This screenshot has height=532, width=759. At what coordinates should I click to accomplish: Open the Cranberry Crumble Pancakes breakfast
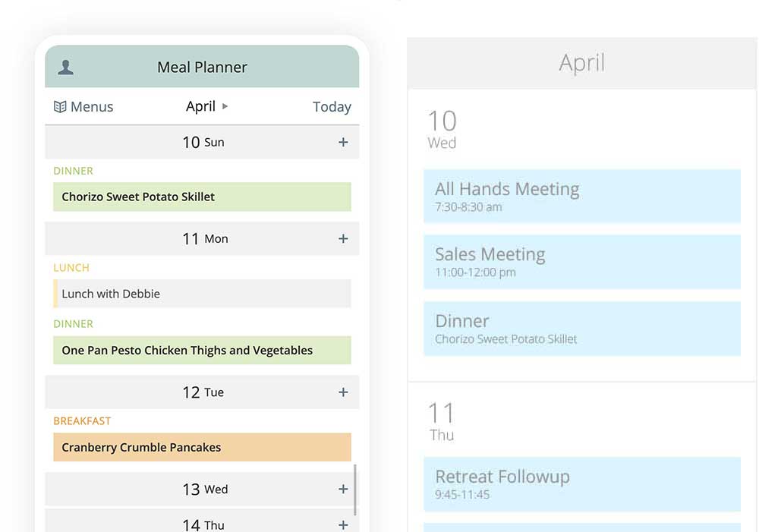[202, 447]
